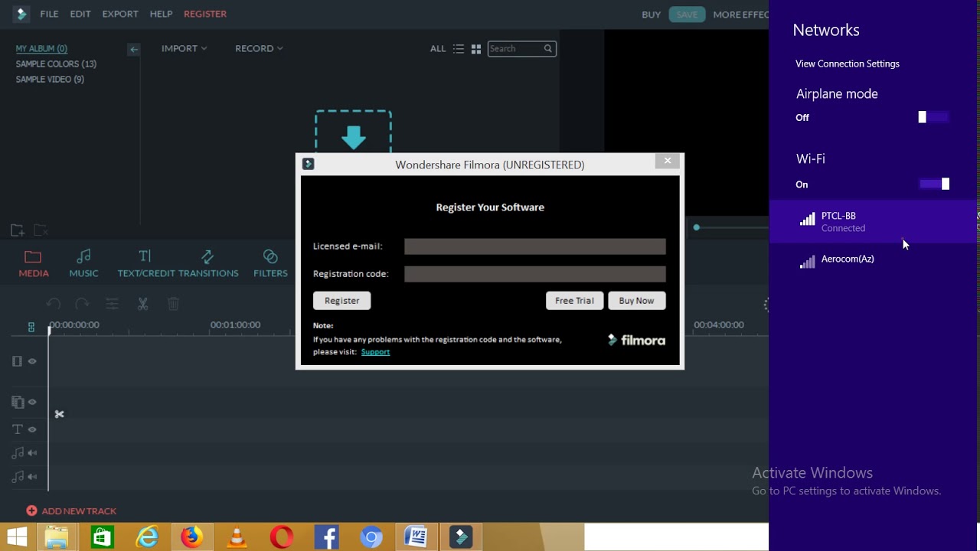Click BUY in the top bar

tap(651, 15)
